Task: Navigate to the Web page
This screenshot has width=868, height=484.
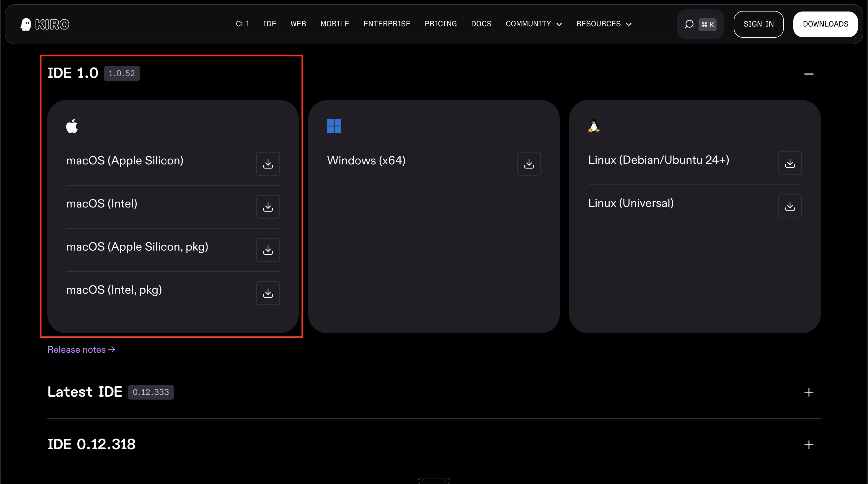Action: (298, 24)
